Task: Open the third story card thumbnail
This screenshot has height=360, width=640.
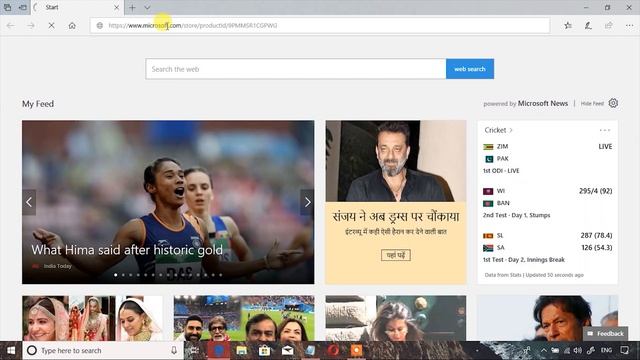Action: [396, 318]
